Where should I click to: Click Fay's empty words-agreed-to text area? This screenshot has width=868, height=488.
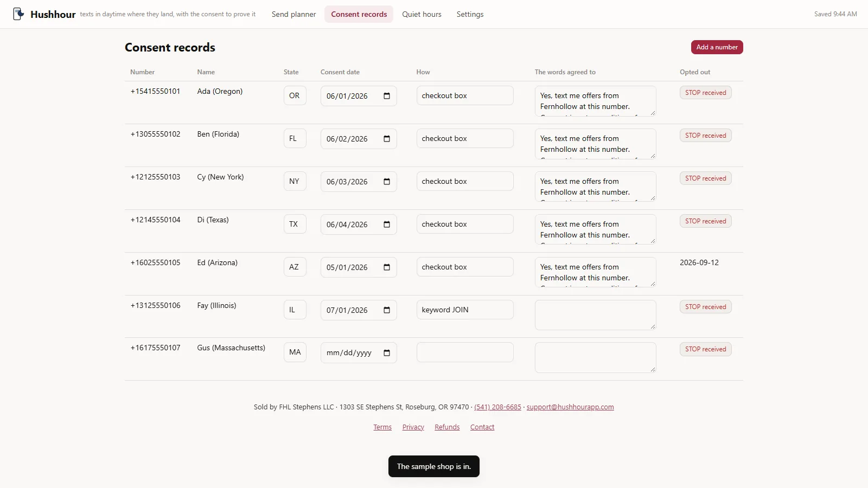(595, 315)
